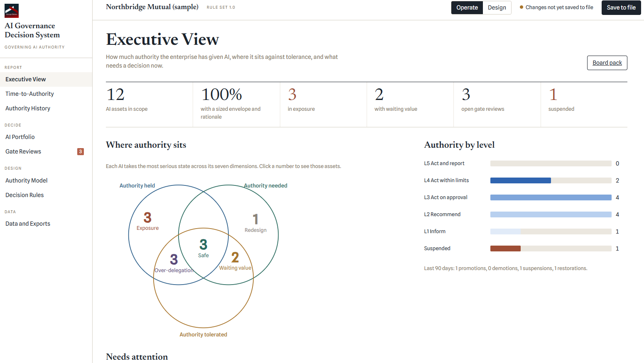
Task: Save changes to file
Action: click(621, 7)
